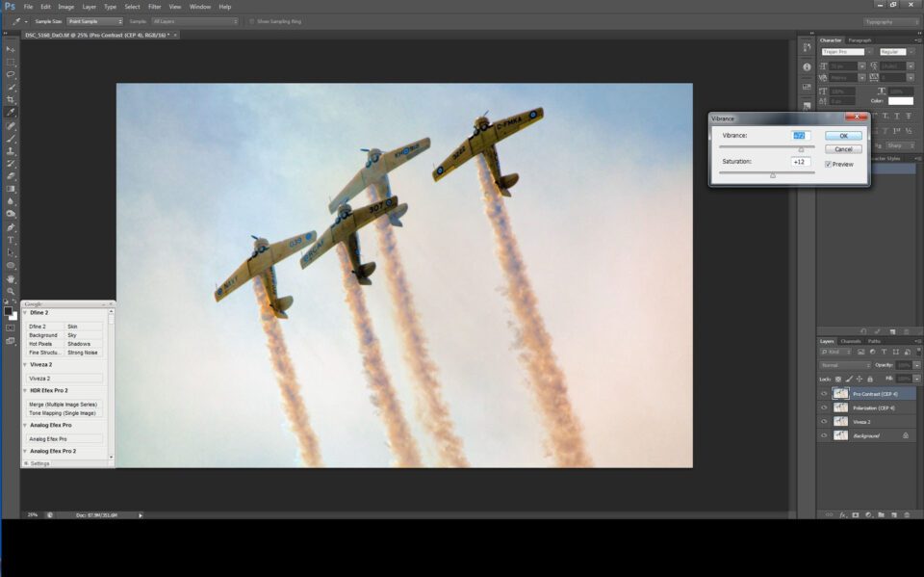Hide the Viveza 2 layer
This screenshot has height=577, width=924.
[x=824, y=422]
